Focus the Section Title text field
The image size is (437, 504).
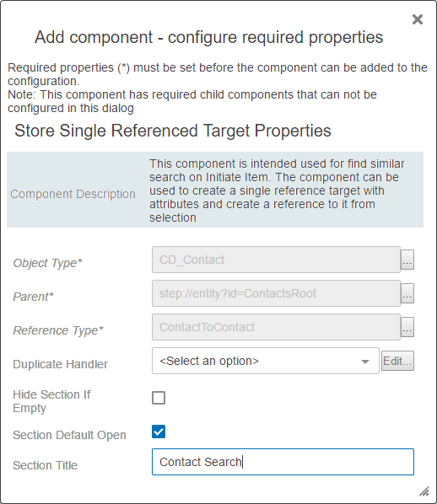pyautogui.click(x=283, y=462)
